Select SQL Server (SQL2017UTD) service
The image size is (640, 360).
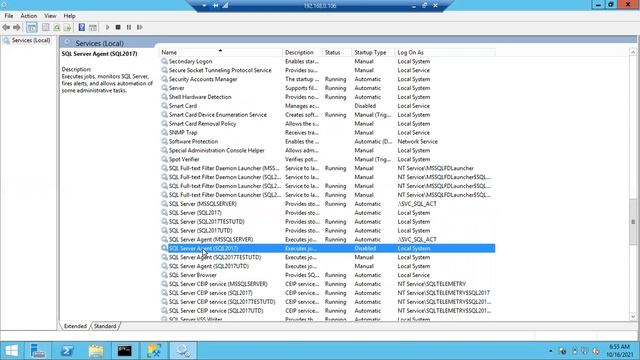(200, 231)
